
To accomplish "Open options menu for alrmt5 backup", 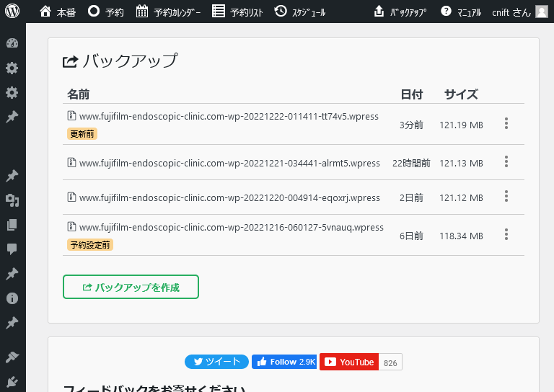I will click(506, 161).
